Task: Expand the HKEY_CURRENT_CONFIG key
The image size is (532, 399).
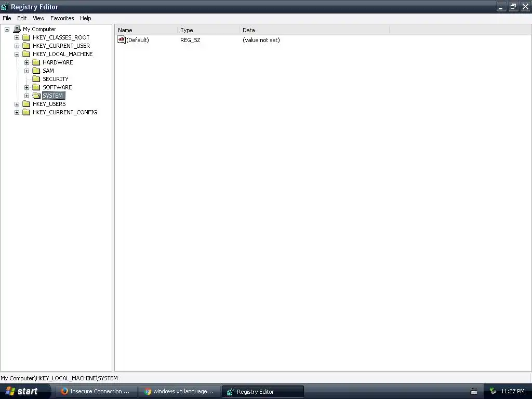Action: click(17, 112)
